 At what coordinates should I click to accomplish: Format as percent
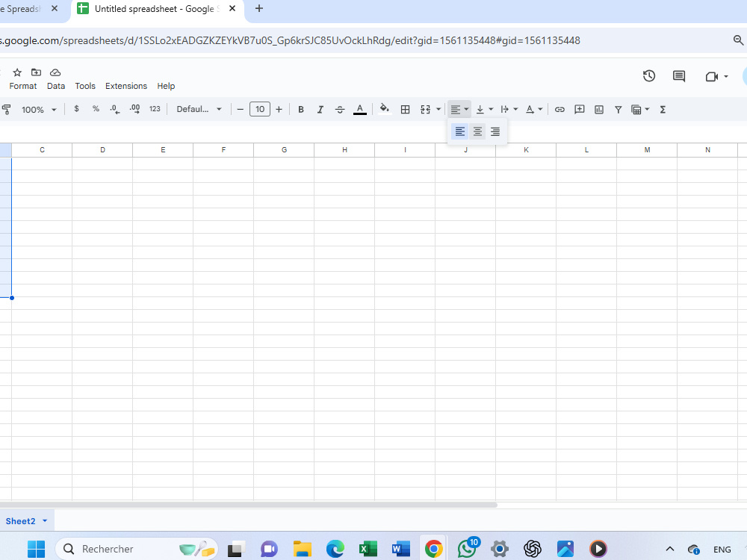[96, 109]
